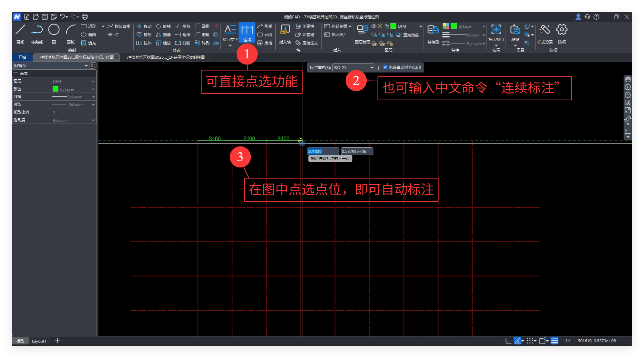This screenshot has height=358, width=644.
Task: Click the green 颜色 ByLayer color swatch
Action: pos(56,89)
